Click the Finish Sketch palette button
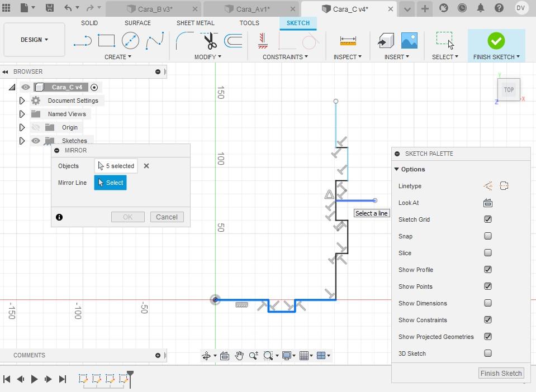Viewport: 536px width, 392px height. coord(501,373)
